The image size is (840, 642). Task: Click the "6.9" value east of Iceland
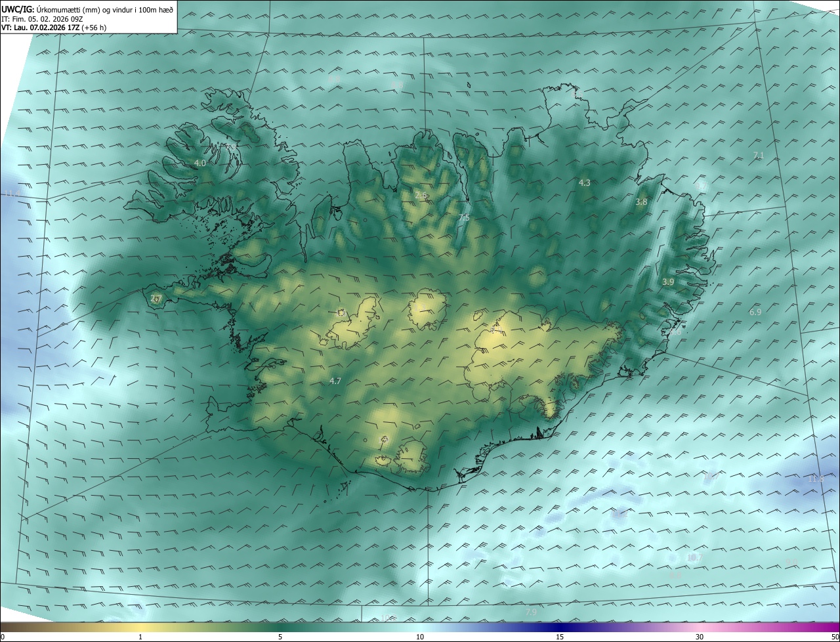click(755, 312)
